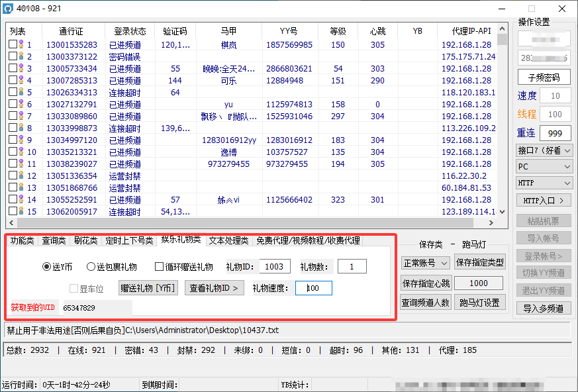Click the 重连 field showing 999
578x392 pixels.
[555, 134]
